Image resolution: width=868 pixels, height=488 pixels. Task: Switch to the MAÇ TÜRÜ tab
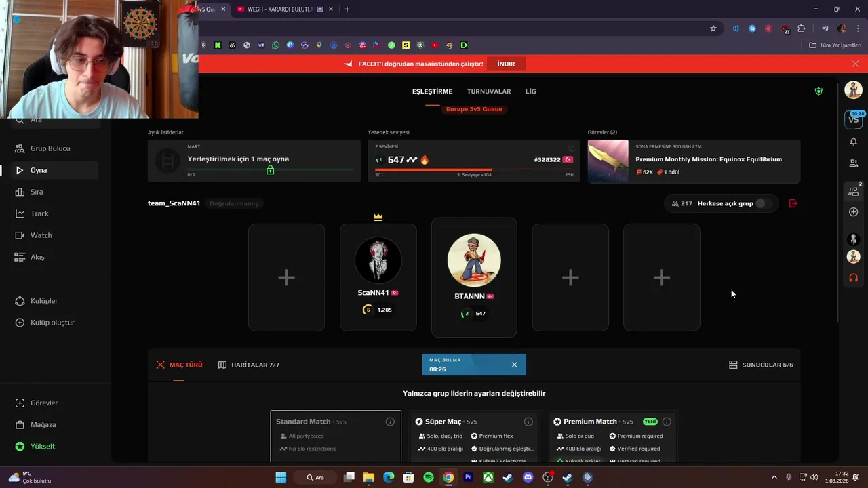click(179, 365)
